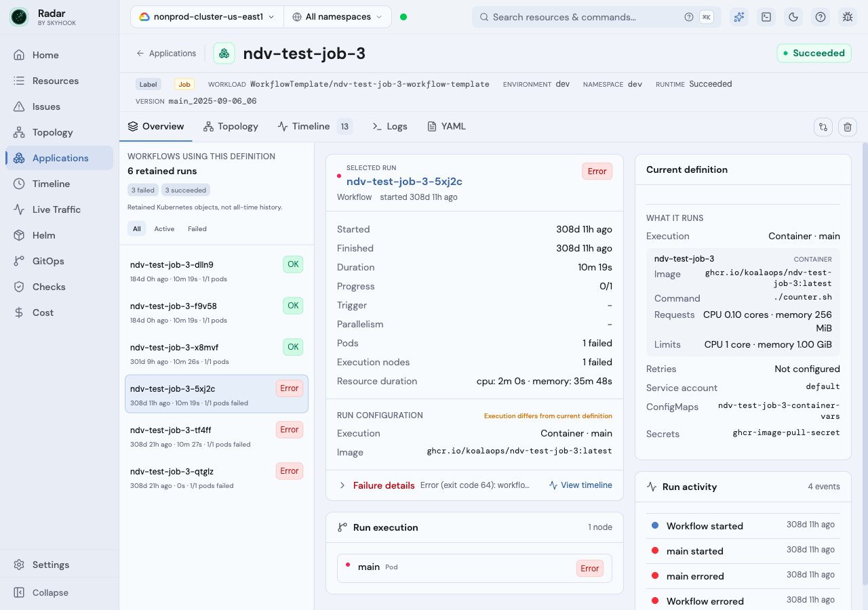Open Resources in the sidebar
The height and width of the screenshot is (610, 868).
point(59,81)
